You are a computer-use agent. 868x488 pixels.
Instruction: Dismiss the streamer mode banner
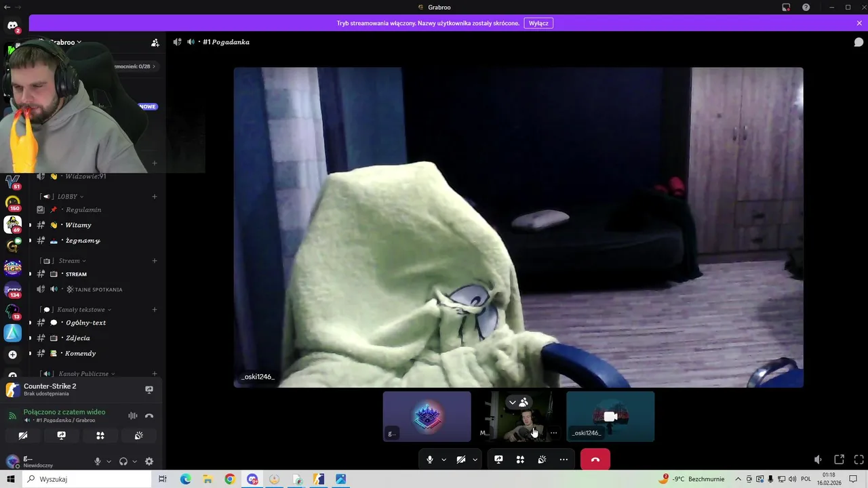click(859, 23)
